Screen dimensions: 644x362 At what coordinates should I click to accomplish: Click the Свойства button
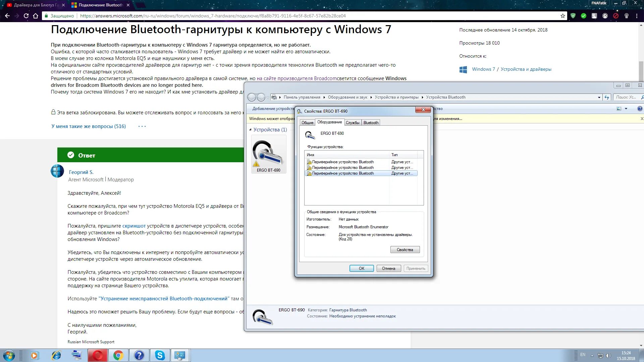405,250
